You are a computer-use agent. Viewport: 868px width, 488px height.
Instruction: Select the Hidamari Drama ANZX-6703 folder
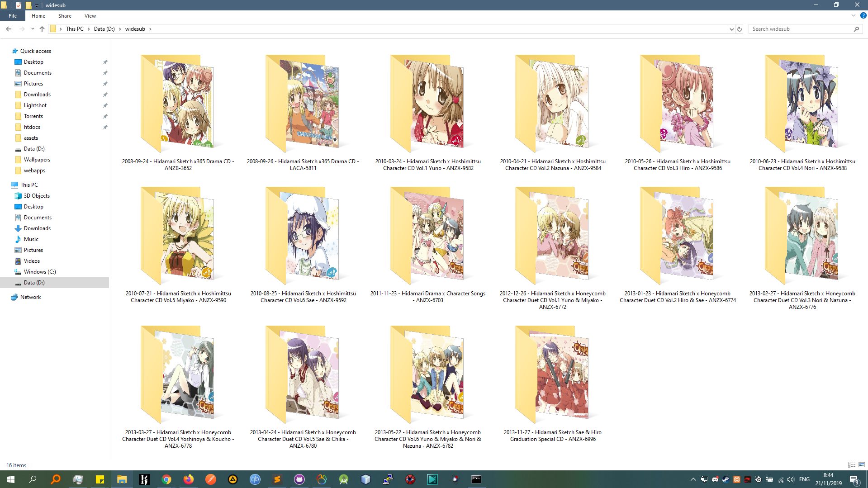tap(428, 245)
